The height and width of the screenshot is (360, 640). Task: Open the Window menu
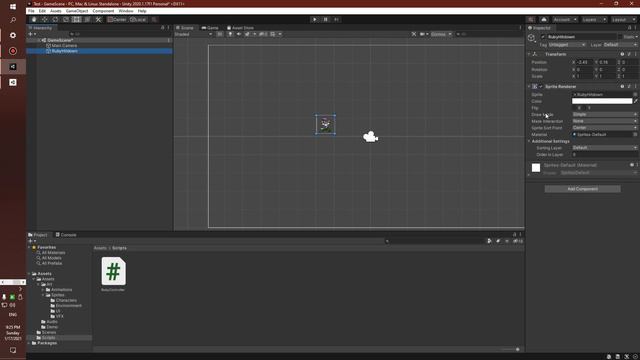coord(126,11)
